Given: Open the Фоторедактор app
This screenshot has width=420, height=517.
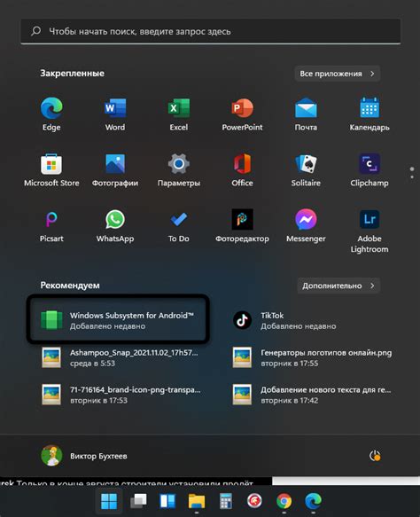Looking at the screenshot, I should (x=242, y=225).
